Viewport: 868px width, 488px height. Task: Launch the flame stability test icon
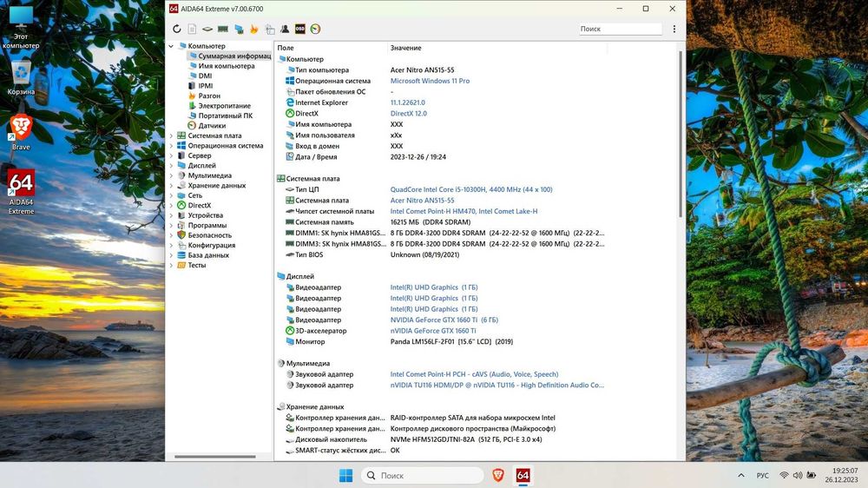coord(254,29)
